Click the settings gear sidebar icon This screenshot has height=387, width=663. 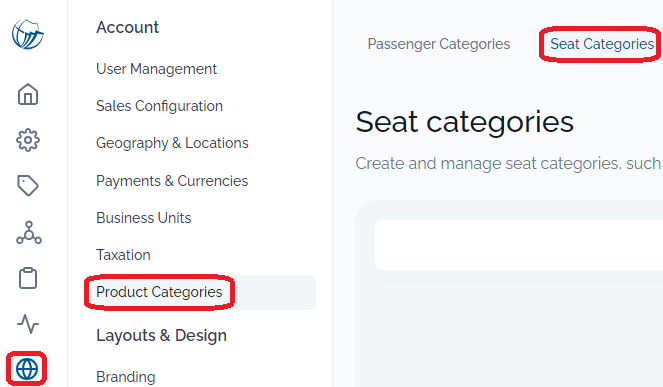pos(28,140)
